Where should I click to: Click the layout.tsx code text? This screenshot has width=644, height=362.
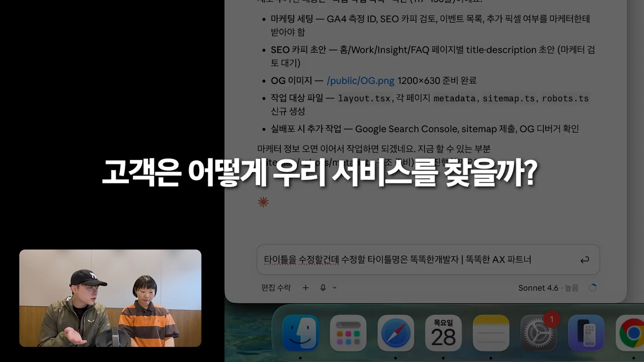(364, 99)
